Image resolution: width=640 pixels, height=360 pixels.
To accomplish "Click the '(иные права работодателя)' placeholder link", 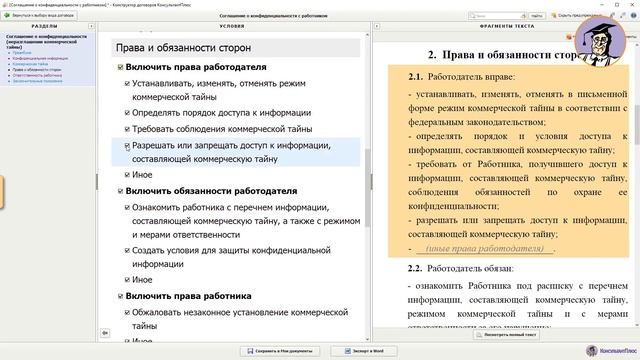I will [x=484, y=248].
